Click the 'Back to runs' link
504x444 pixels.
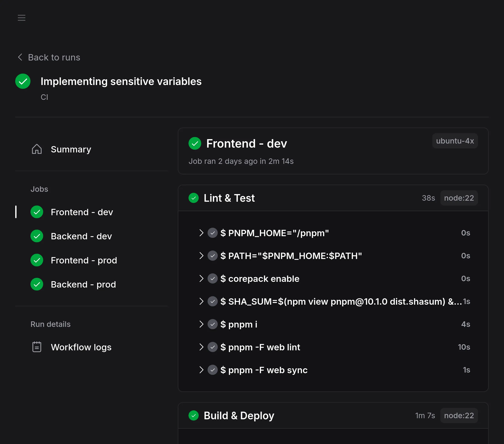click(54, 57)
